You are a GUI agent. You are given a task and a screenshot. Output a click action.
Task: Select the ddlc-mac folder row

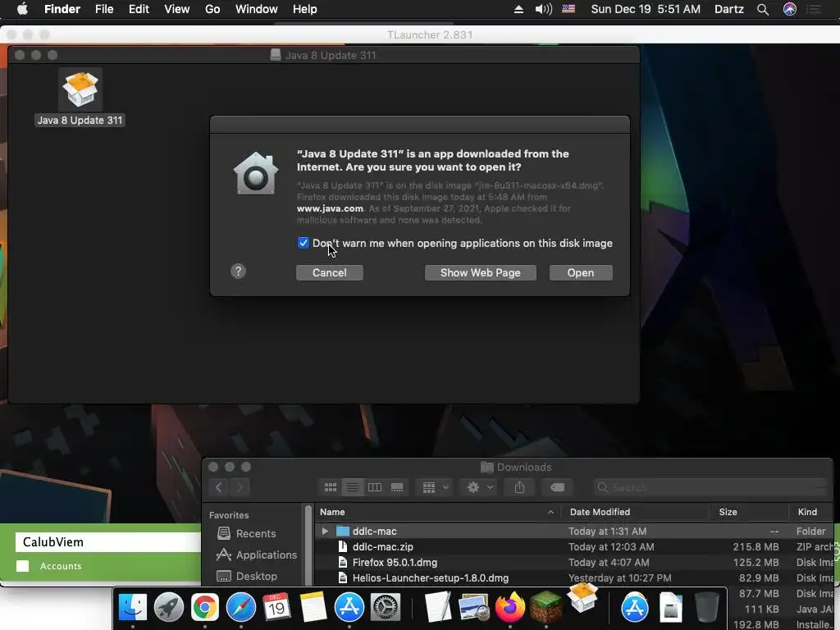(x=574, y=531)
